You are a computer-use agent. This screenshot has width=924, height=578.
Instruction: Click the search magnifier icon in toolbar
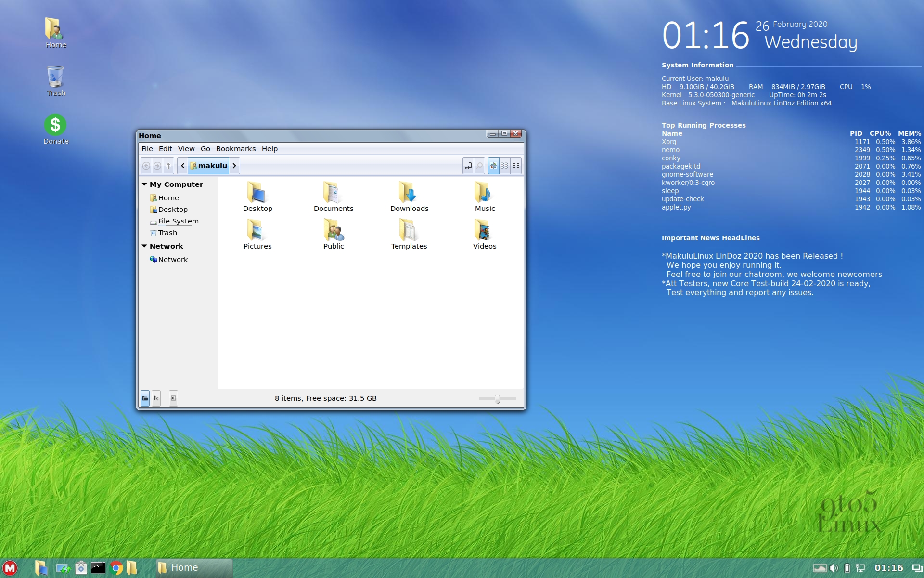coord(479,166)
